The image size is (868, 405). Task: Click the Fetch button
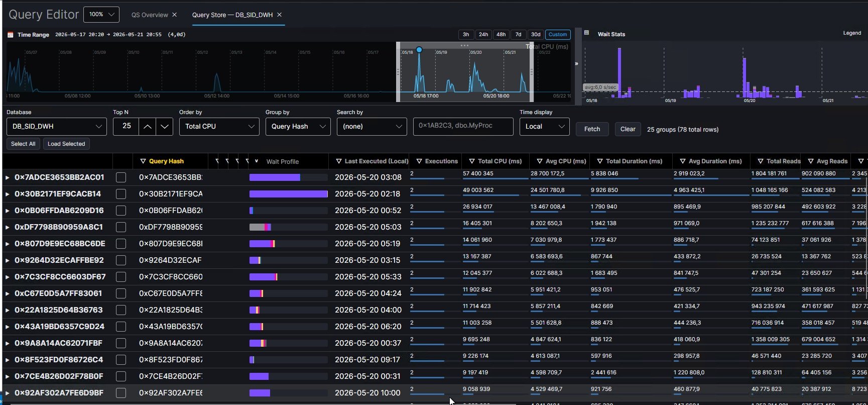[x=592, y=129]
